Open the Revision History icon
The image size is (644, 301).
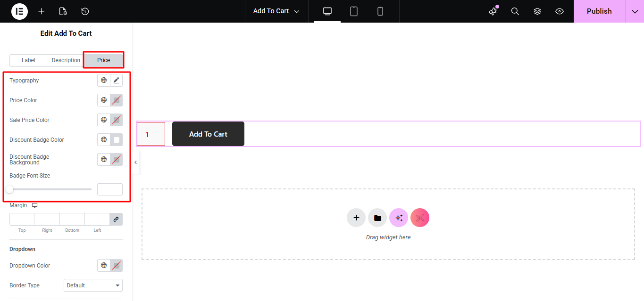pos(85,11)
